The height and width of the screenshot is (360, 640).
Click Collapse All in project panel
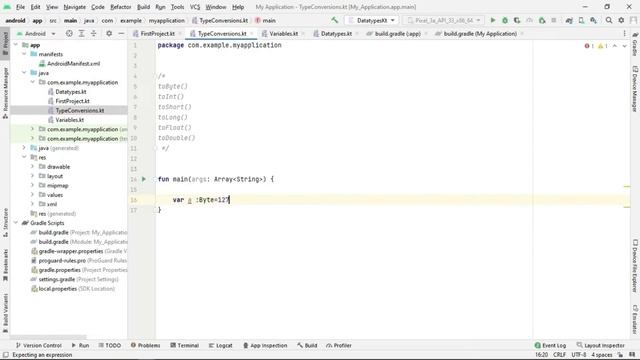(93, 33)
